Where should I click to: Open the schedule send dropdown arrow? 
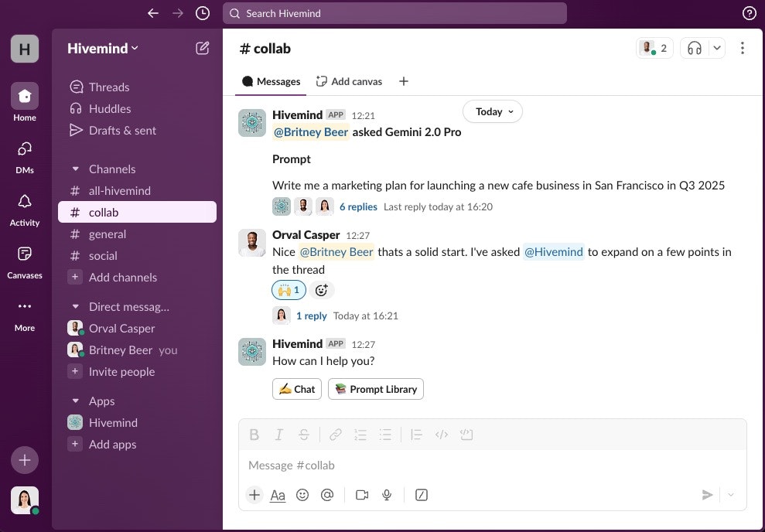point(730,495)
